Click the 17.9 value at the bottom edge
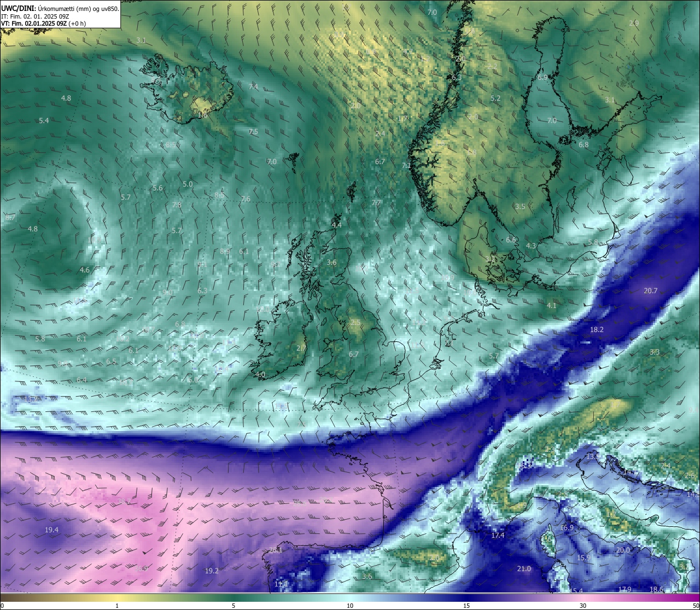The image size is (700, 610). pyautogui.click(x=625, y=589)
